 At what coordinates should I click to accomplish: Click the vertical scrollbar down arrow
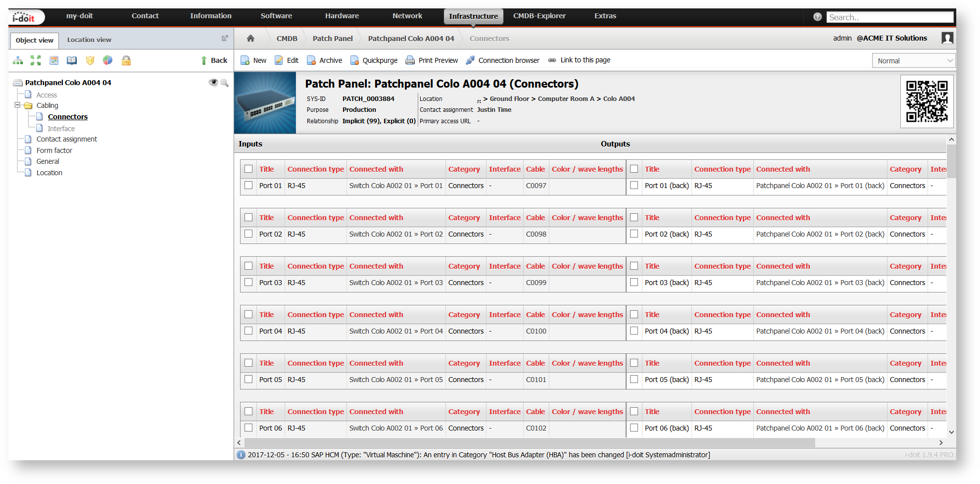(x=951, y=433)
